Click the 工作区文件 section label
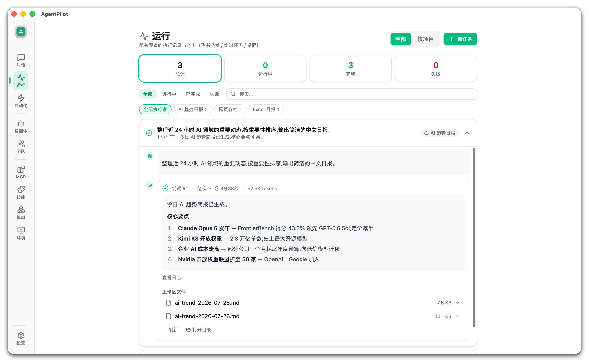Viewport: 589px width, 364px height. click(174, 292)
